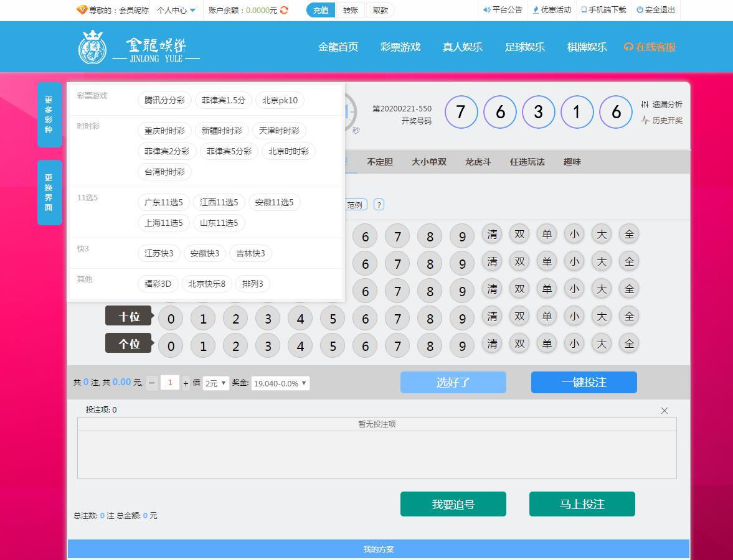
Task: Click the 马上投注 button
Action: pos(582,504)
